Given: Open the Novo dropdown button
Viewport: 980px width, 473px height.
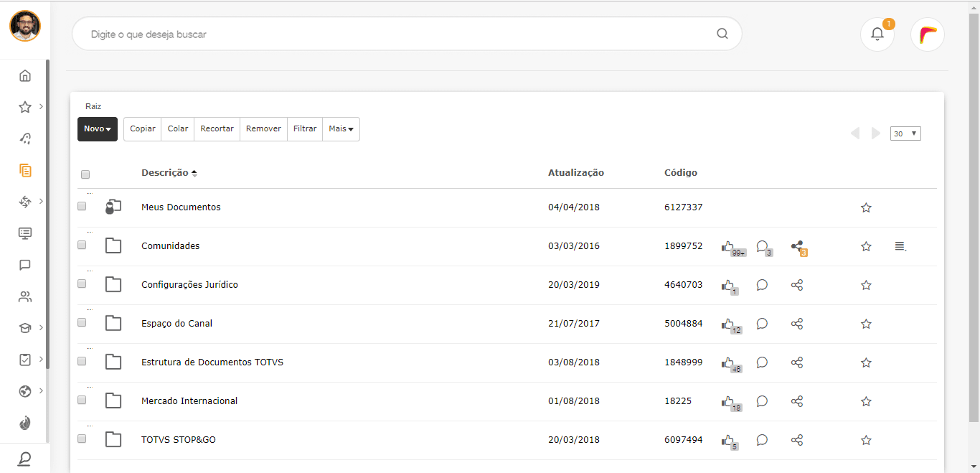Looking at the screenshot, I should point(97,129).
